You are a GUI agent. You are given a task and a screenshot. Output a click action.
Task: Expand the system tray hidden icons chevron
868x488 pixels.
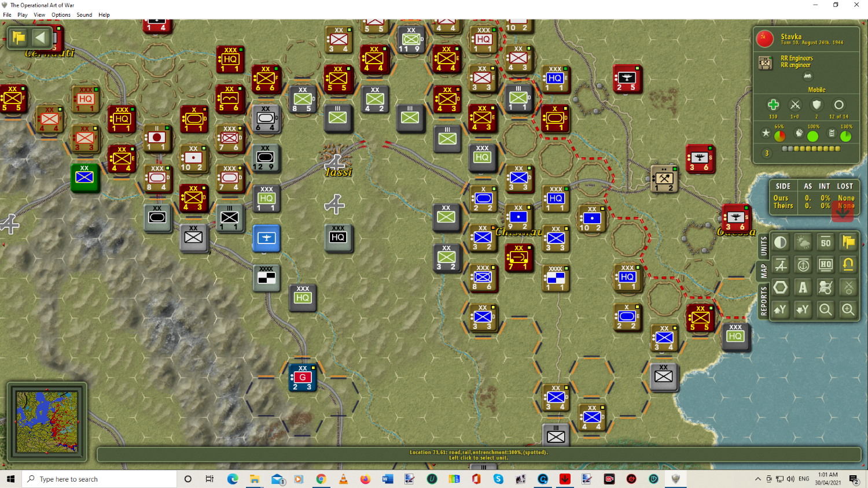pos(757,479)
